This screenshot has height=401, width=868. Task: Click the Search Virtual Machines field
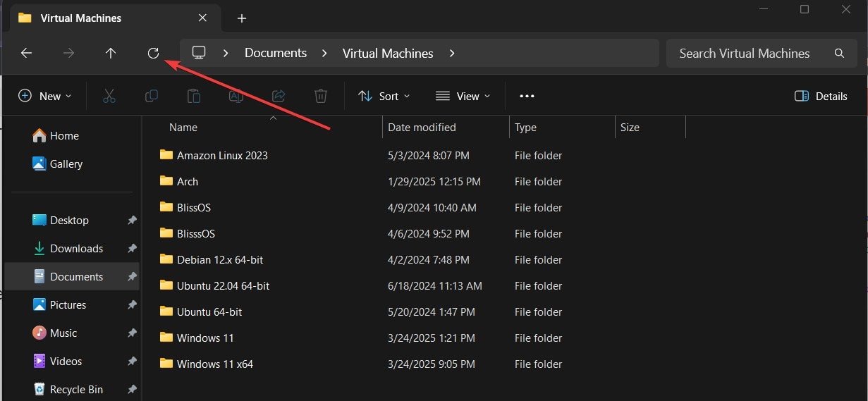coord(744,54)
